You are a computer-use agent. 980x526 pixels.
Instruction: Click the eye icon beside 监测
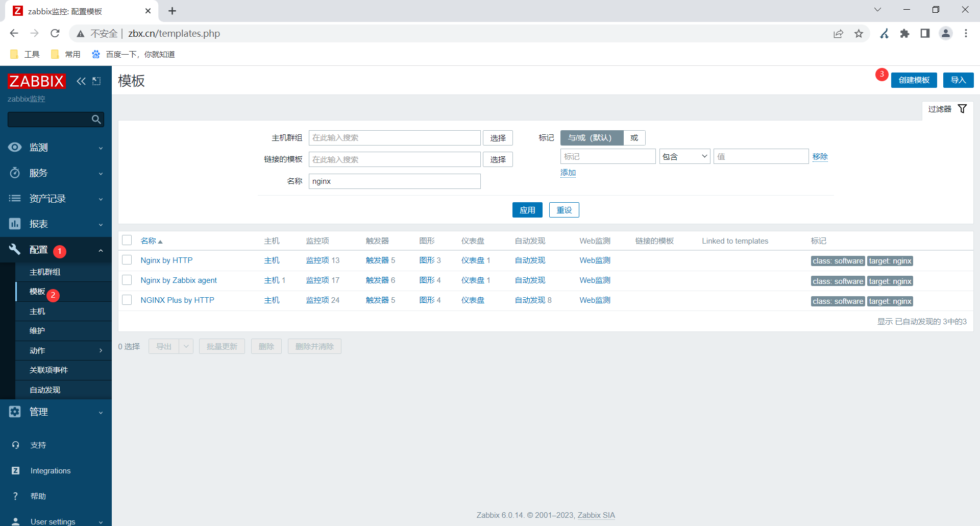(15, 147)
